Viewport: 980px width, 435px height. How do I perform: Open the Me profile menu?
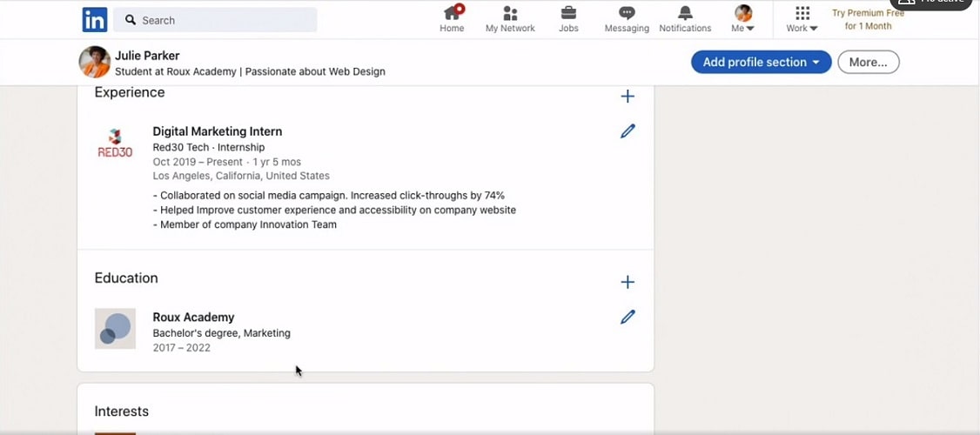click(743, 19)
